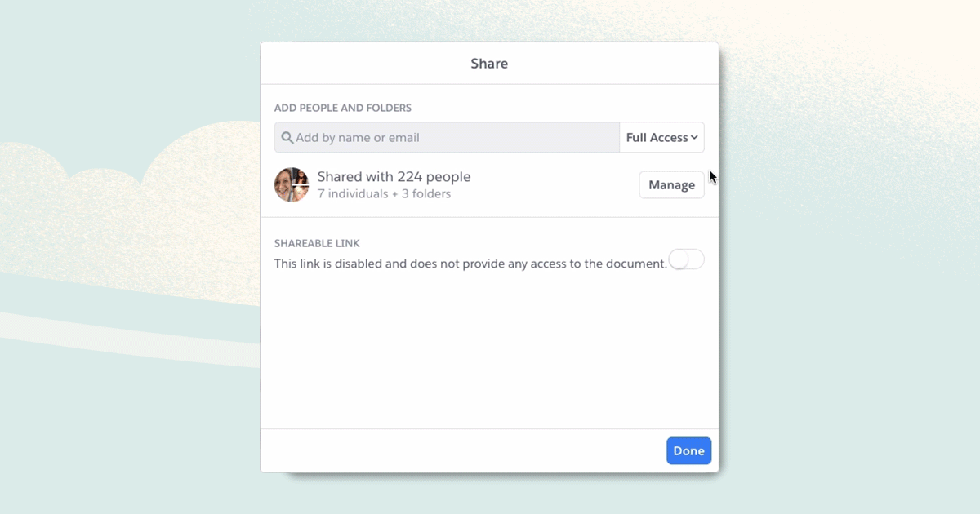Enable the shareable link toggle switch
The width and height of the screenshot is (980, 514).
tap(686, 259)
